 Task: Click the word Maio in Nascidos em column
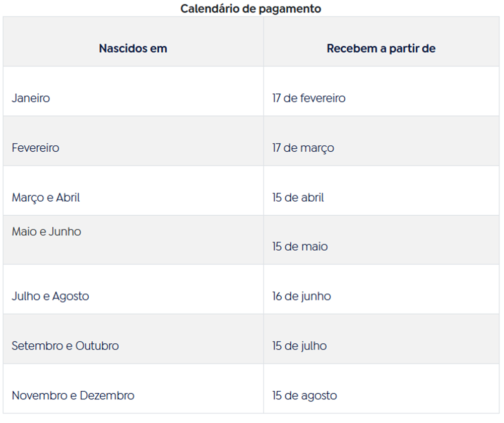click(x=24, y=231)
